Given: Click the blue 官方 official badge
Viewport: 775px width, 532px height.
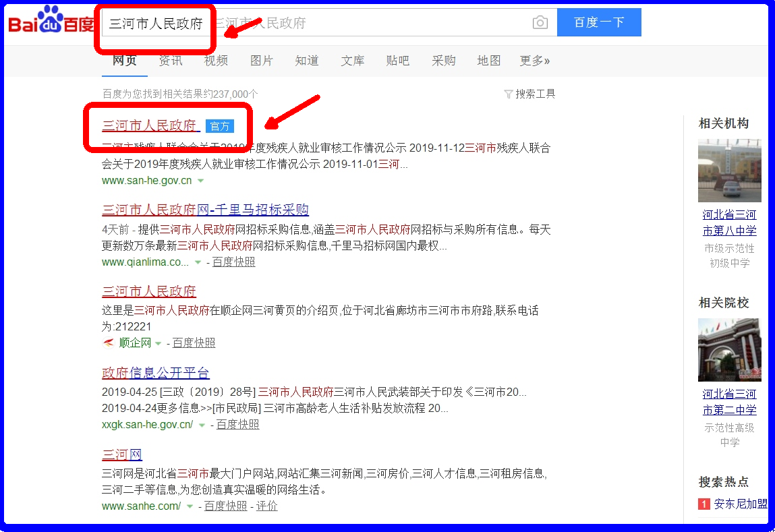Looking at the screenshot, I should point(220,126).
